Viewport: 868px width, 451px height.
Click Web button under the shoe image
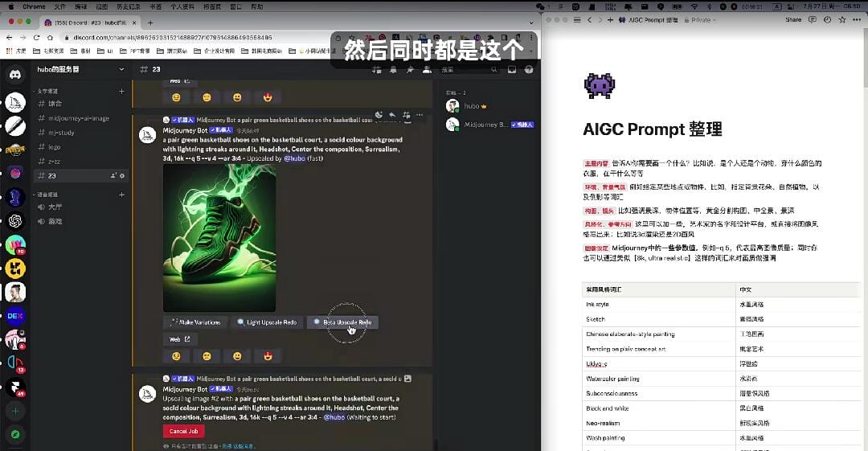179,339
